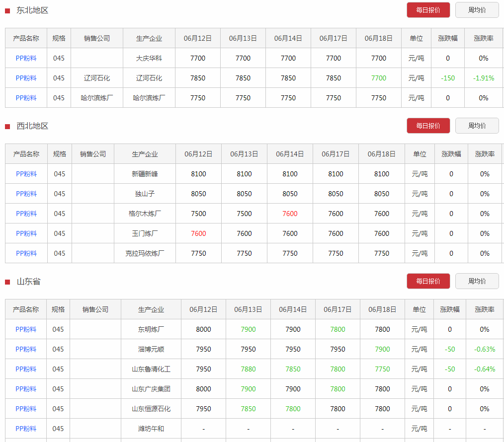Select 每日报价 tab in 山东省 section
504x442 pixels.
(x=428, y=281)
